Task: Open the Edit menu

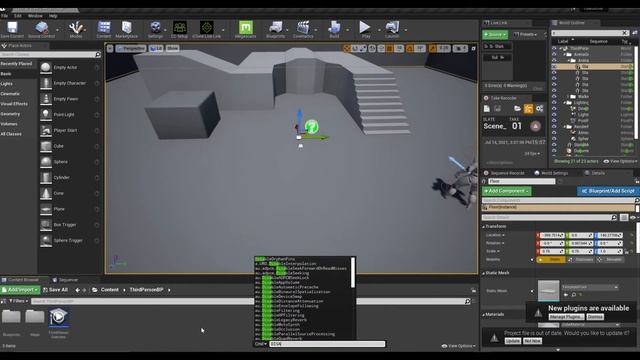Action: point(18,16)
